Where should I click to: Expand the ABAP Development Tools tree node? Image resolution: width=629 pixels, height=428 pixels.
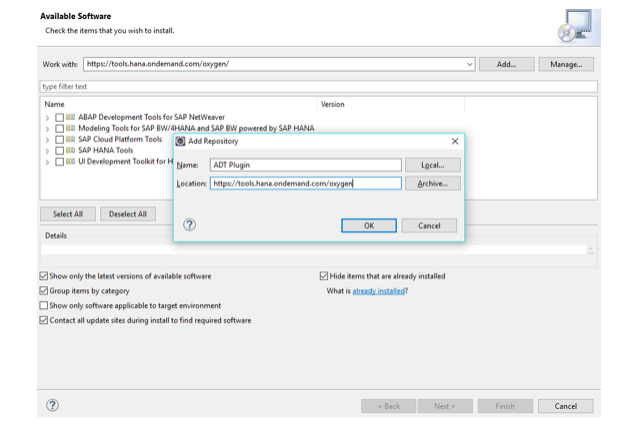coord(47,117)
